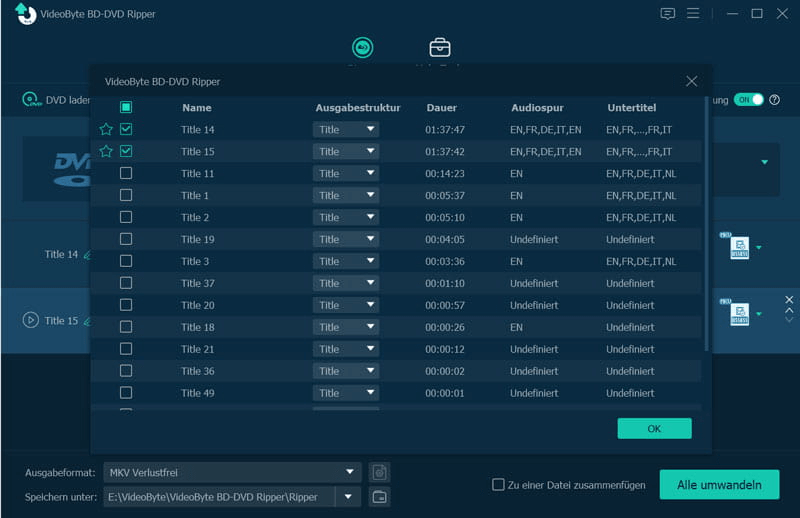
Task: Click the Audiospur column header
Action: [x=537, y=108]
